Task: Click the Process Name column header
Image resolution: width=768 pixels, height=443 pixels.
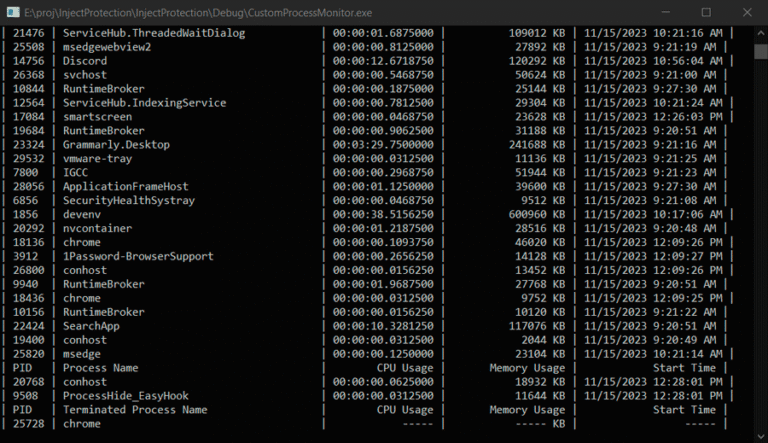Action: tap(100, 368)
